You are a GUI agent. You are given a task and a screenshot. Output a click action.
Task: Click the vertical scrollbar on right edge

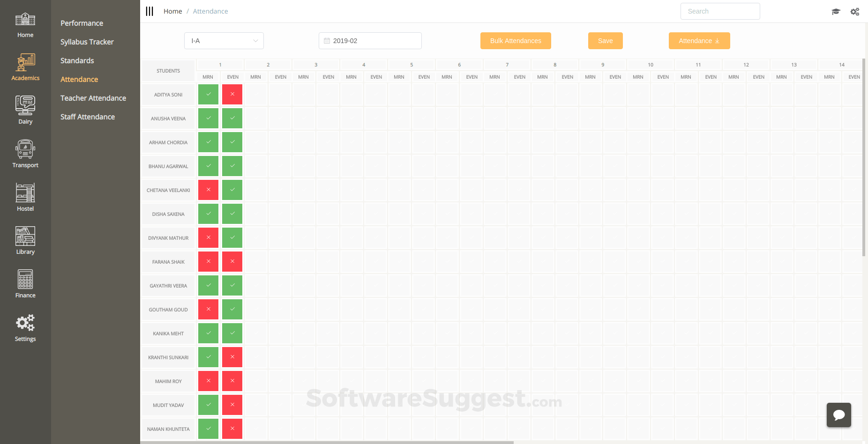click(864, 157)
